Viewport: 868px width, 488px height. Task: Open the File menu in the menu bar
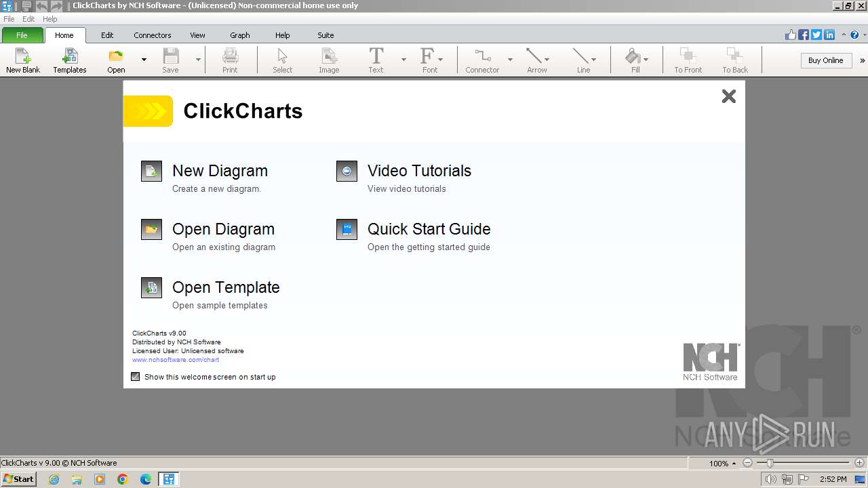(x=9, y=19)
